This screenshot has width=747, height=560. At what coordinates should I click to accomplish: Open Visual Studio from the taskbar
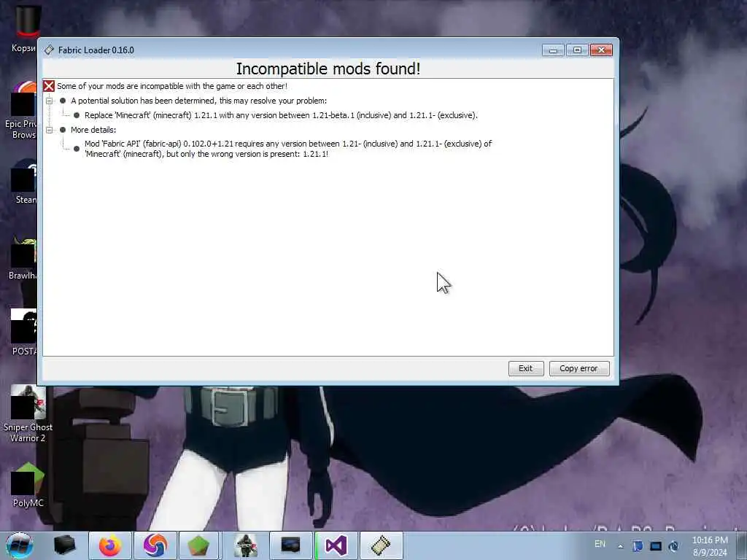point(336,545)
